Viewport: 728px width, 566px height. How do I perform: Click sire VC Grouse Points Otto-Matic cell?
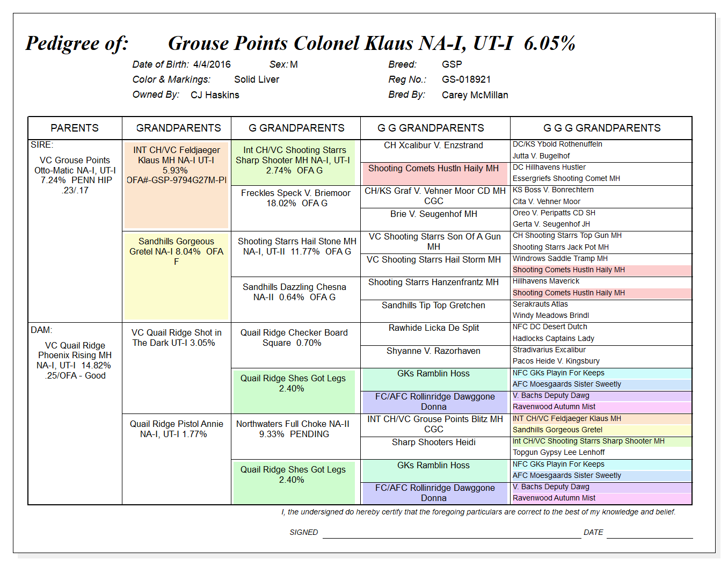(75, 175)
